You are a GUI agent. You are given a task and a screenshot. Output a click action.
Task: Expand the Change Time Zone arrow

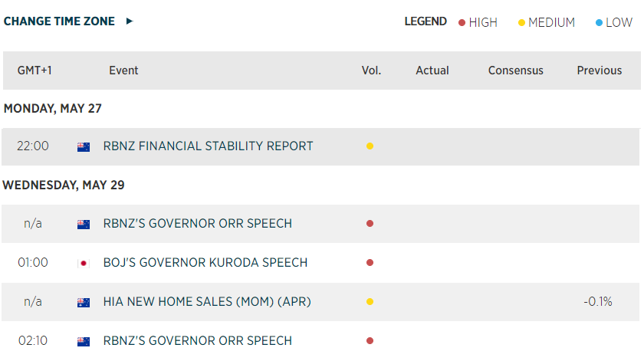coord(130,21)
